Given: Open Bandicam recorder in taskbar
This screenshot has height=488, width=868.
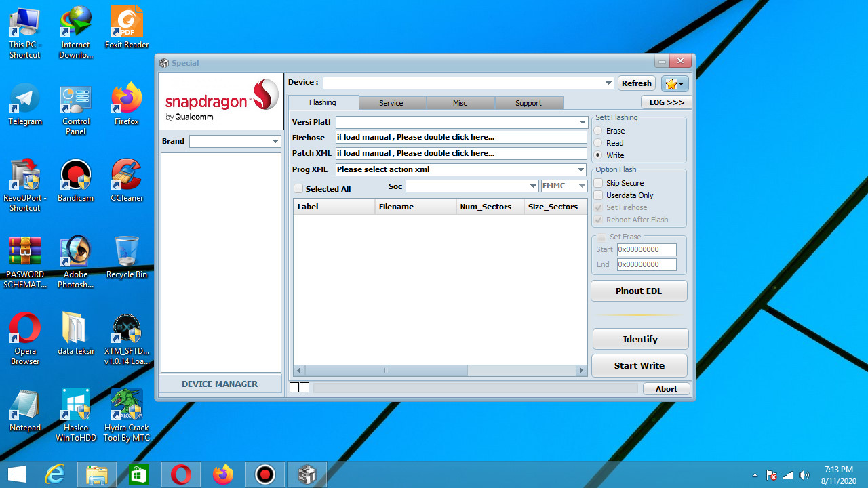Looking at the screenshot, I should pos(264,474).
